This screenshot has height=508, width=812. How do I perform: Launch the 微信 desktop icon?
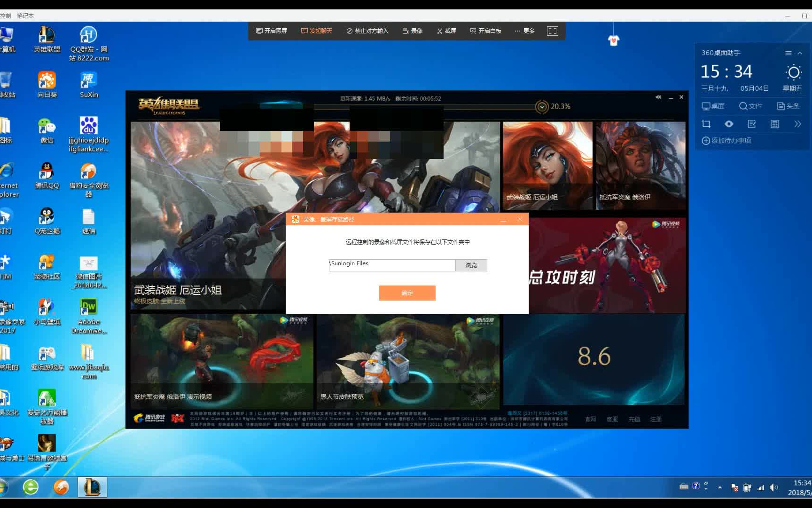pyautogui.click(x=47, y=130)
